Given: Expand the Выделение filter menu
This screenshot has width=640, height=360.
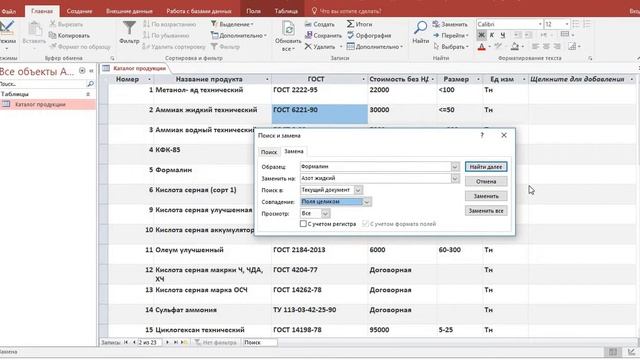Looking at the screenshot, I should point(232,24).
